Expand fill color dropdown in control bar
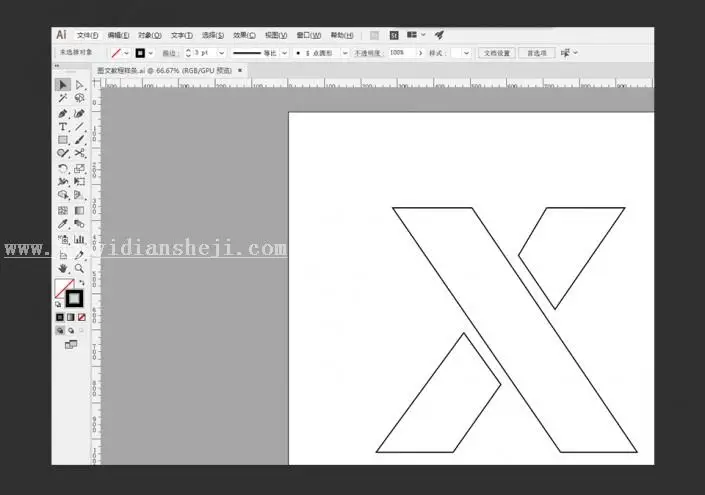This screenshot has width=705, height=495. click(x=127, y=53)
